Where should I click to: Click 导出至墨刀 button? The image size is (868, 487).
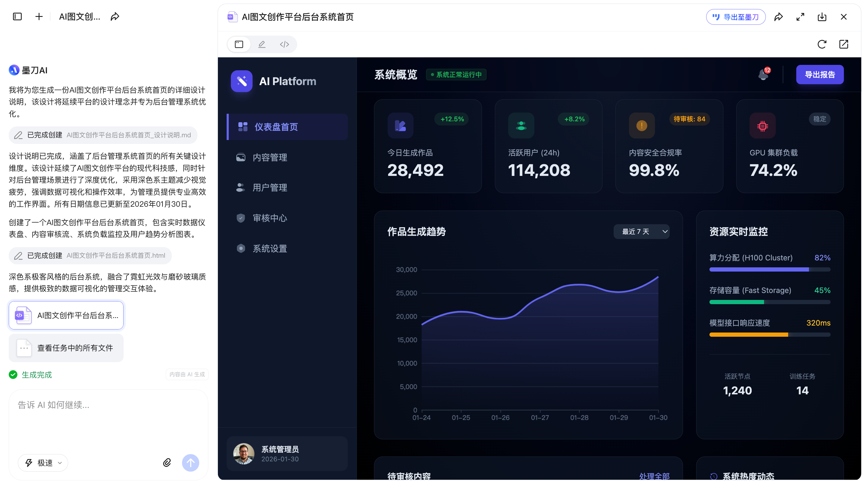coord(736,17)
